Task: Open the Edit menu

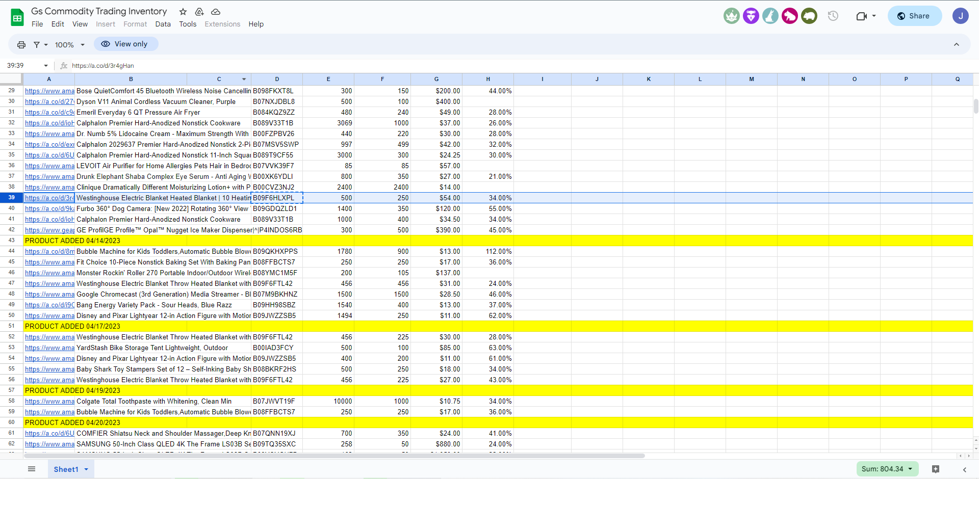Action: (x=58, y=24)
